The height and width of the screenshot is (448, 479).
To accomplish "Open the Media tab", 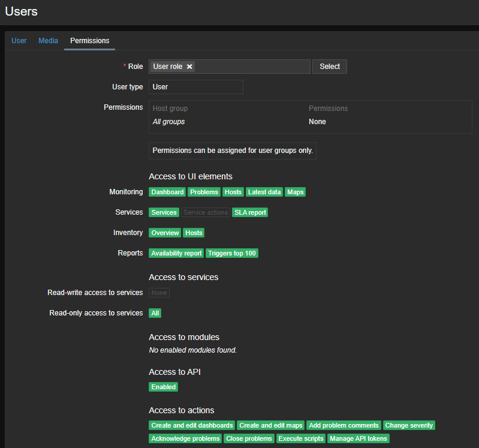I will (48, 41).
